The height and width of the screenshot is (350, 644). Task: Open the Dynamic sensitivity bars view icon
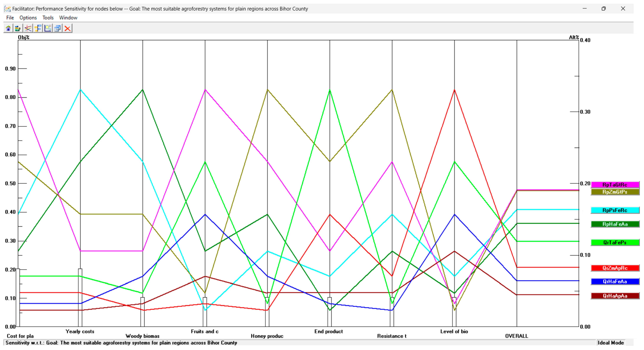18,28
